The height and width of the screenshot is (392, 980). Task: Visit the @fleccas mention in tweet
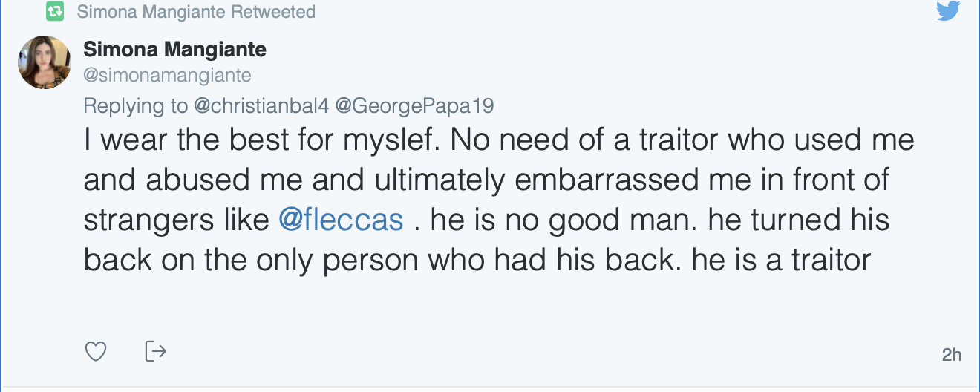341,220
